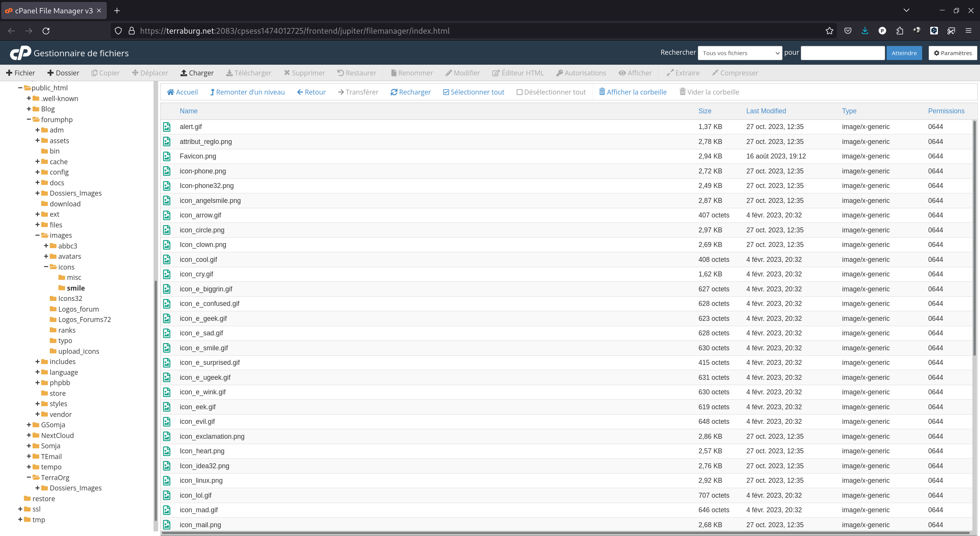Image resolution: width=980 pixels, height=536 pixels.
Task: Click the Charger upload icon
Action: 184,73
